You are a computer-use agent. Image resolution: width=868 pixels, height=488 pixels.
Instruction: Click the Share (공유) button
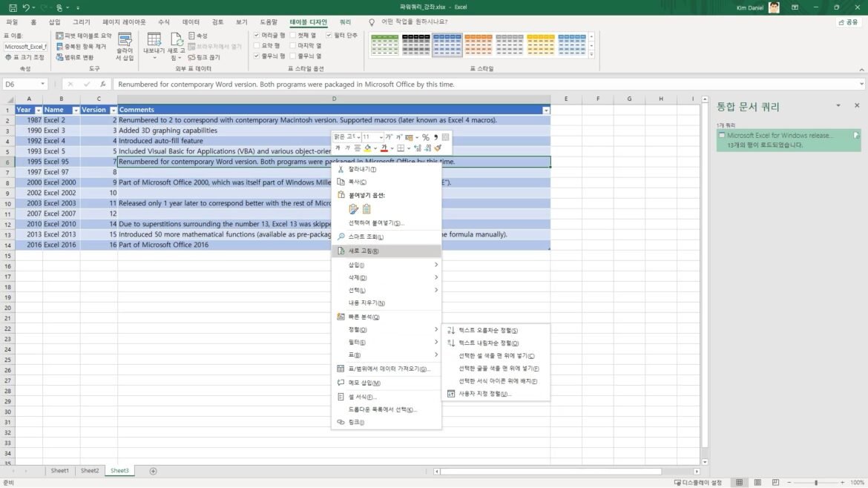[846, 22]
